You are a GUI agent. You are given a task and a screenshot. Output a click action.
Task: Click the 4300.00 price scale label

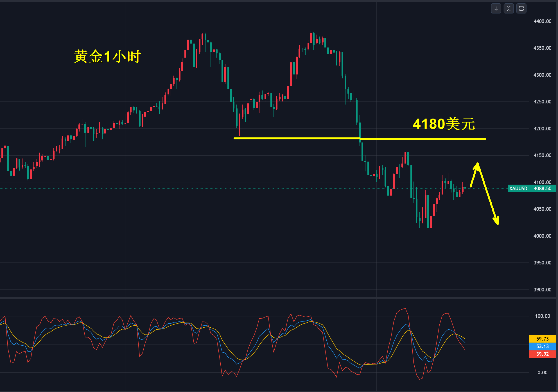pyautogui.click(x=542, y=75)
